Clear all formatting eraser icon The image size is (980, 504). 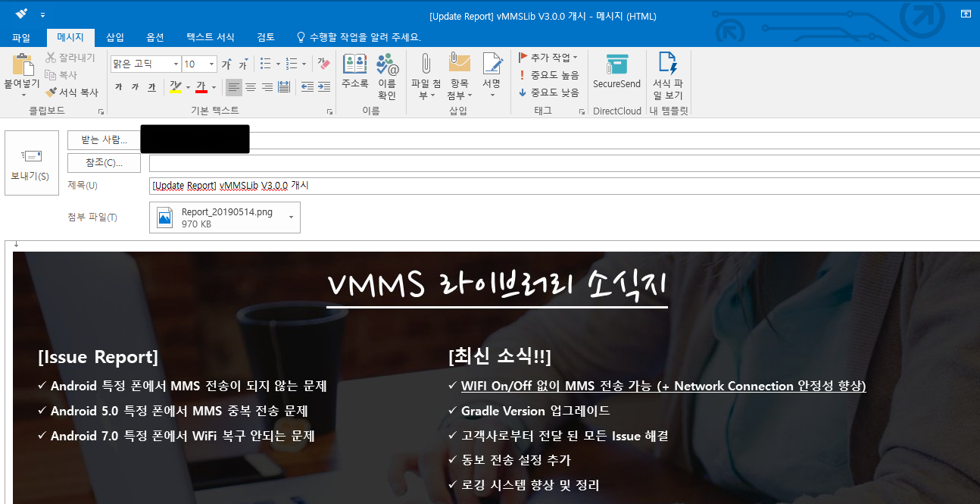323,64
